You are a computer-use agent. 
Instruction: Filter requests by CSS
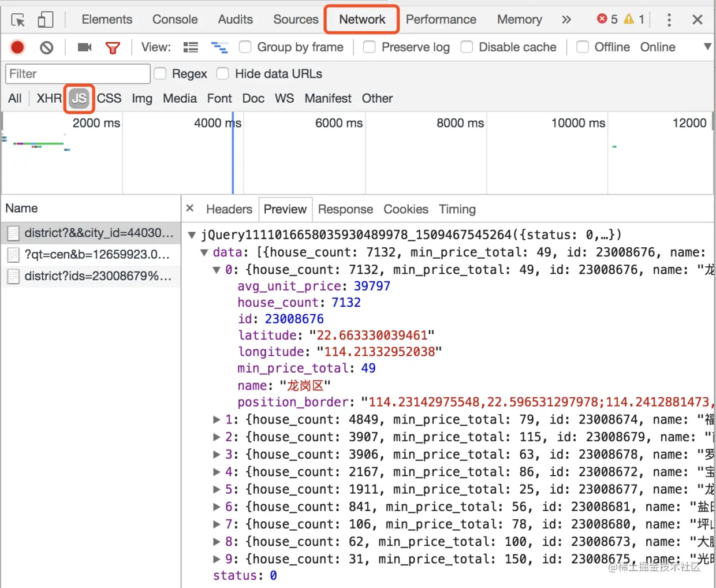pos(109,98)
